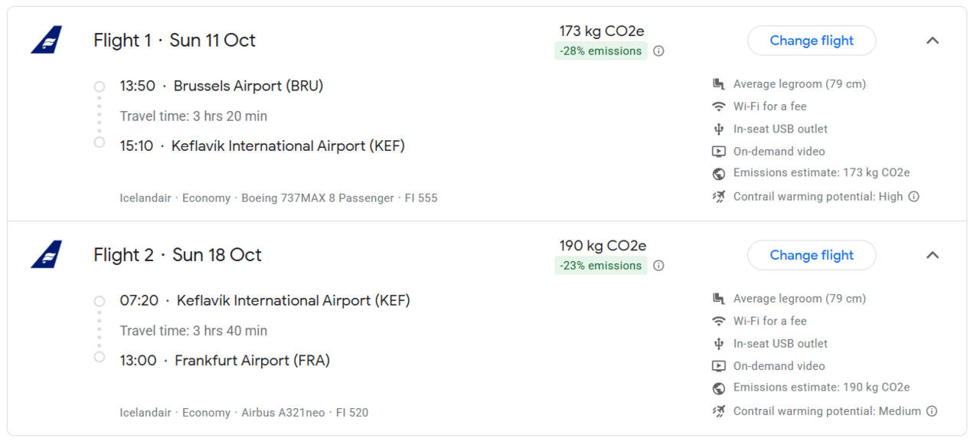Change flight for Sun 18 Oct
The image size is (980, 448).
(812, 255)
